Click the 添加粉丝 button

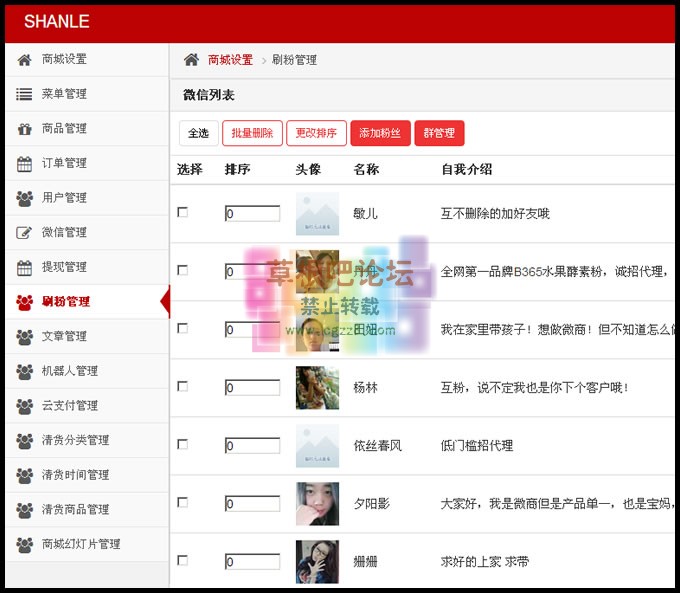tap(380, 133)
